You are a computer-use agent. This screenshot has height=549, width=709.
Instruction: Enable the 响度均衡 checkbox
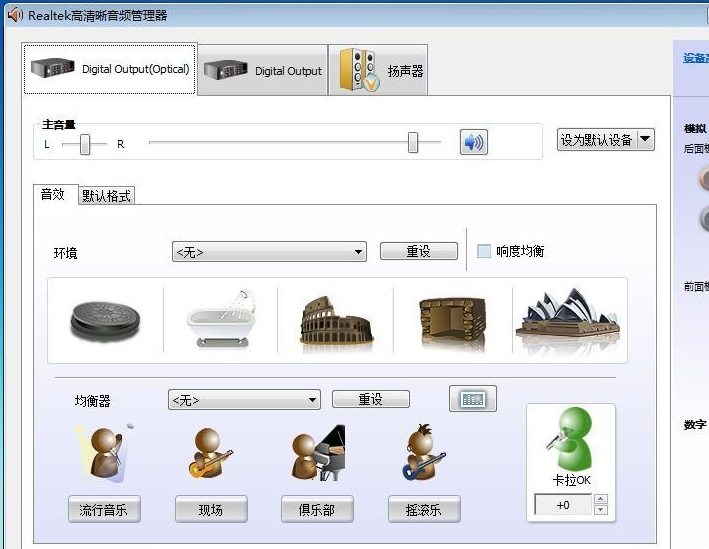[x=484, y=252]
